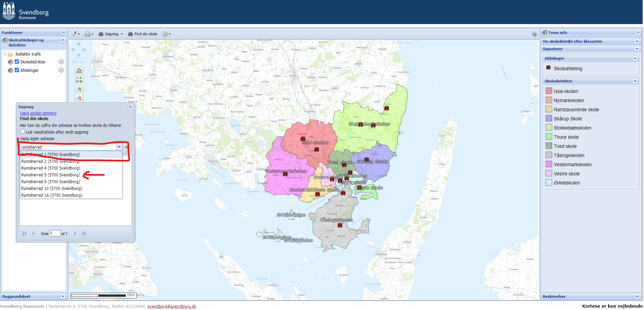Click 'Find din skole' in the toolbar
Image resolution: width=644 pixels, height=310 pixels.
[x=143, y=34]
